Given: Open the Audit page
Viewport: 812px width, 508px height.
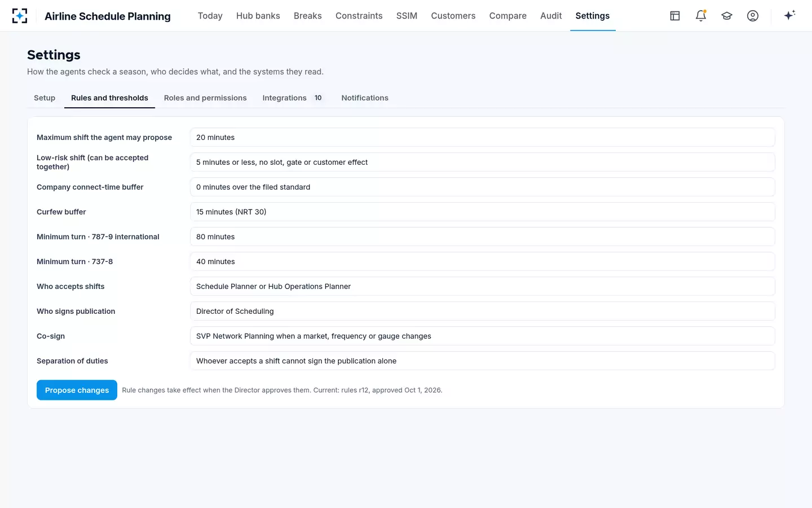Looking at the screenshot, I should click(551, 16).
